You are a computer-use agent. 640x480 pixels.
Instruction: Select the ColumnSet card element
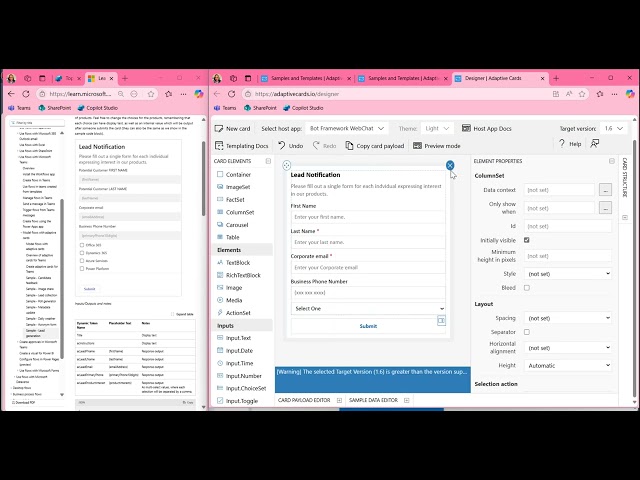236,212
